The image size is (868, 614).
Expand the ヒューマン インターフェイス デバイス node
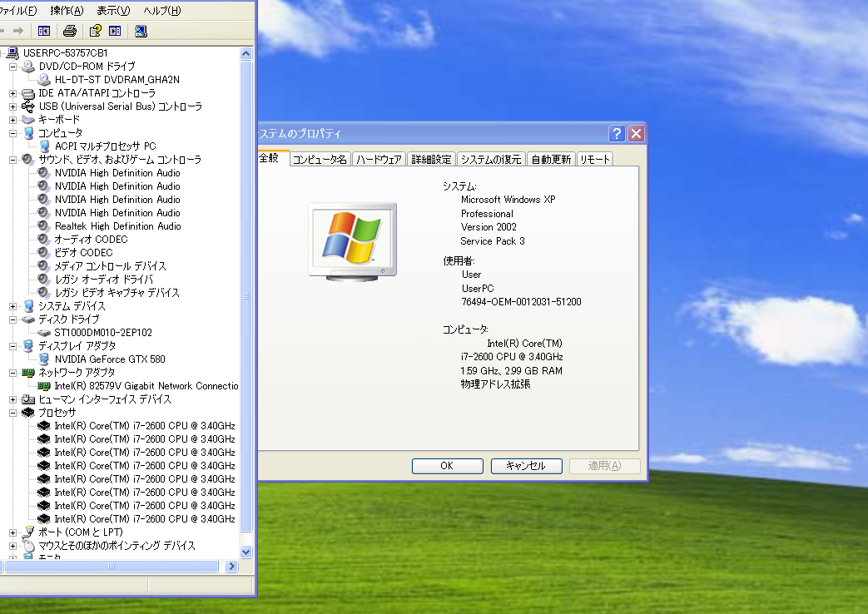click(12, 399)
